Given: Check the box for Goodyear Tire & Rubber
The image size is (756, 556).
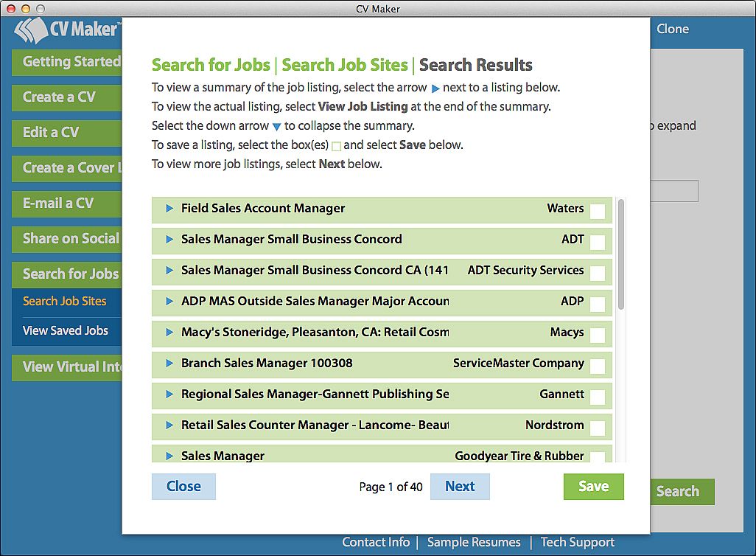Looking at the screenshot, I should pyautogui.click(x=598, y=457).
